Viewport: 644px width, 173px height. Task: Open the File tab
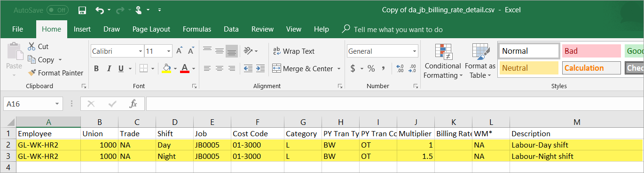pyautogui.click(x=18, y=29)
